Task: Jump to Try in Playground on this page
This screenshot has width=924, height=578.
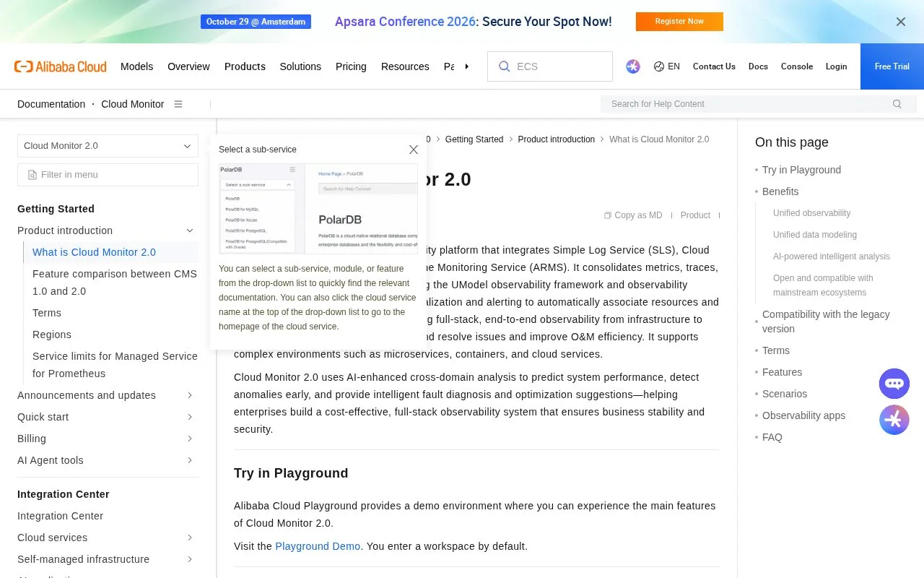Action: [x=801, y=170]
